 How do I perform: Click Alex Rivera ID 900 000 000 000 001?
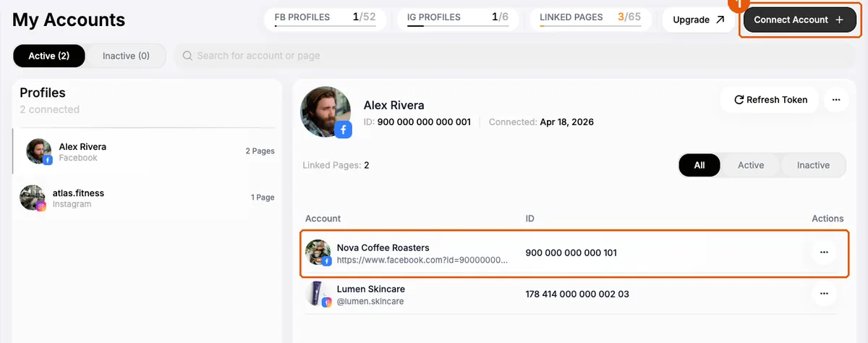click(417, 122)
